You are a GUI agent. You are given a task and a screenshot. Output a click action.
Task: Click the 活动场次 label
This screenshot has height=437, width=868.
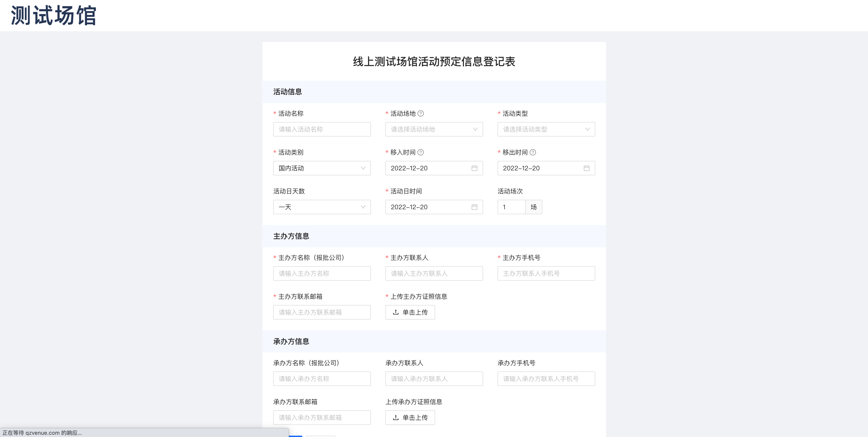click(510, 191)
